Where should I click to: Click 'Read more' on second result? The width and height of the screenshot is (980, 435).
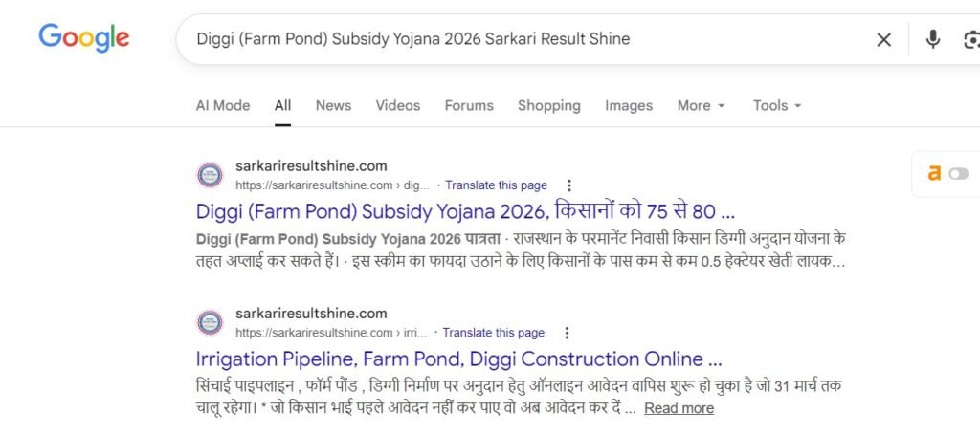pyautogui.click(x=679, y=408)
